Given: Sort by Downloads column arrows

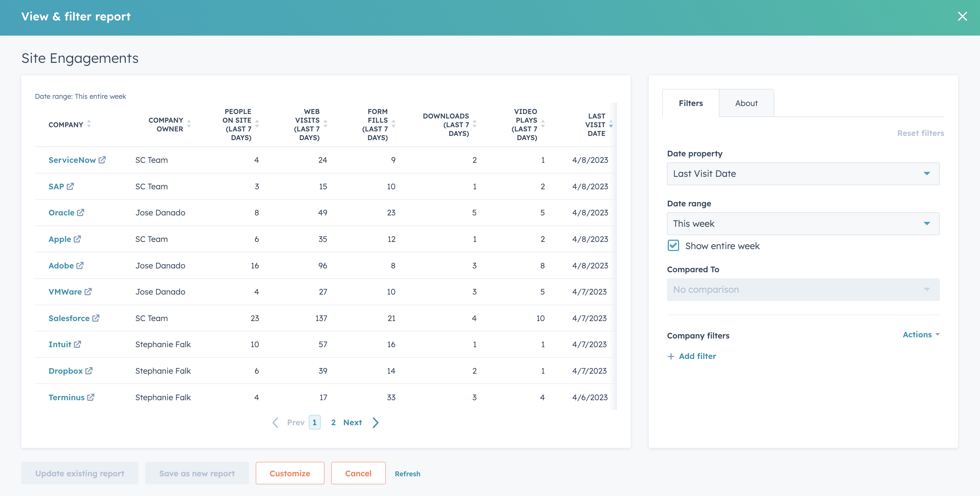Looking at the screenshot, I should click(474, 123).
